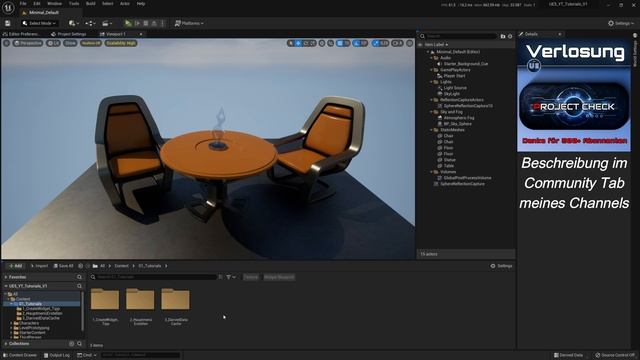Viewport: 640px width, 360px height.
Task: Open the Build menu
Action: click(91, 4)
